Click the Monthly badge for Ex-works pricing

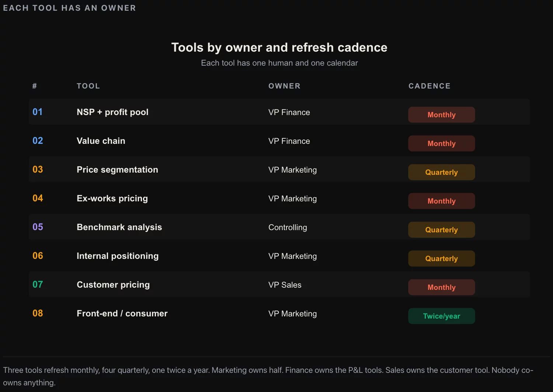[441, 201]
